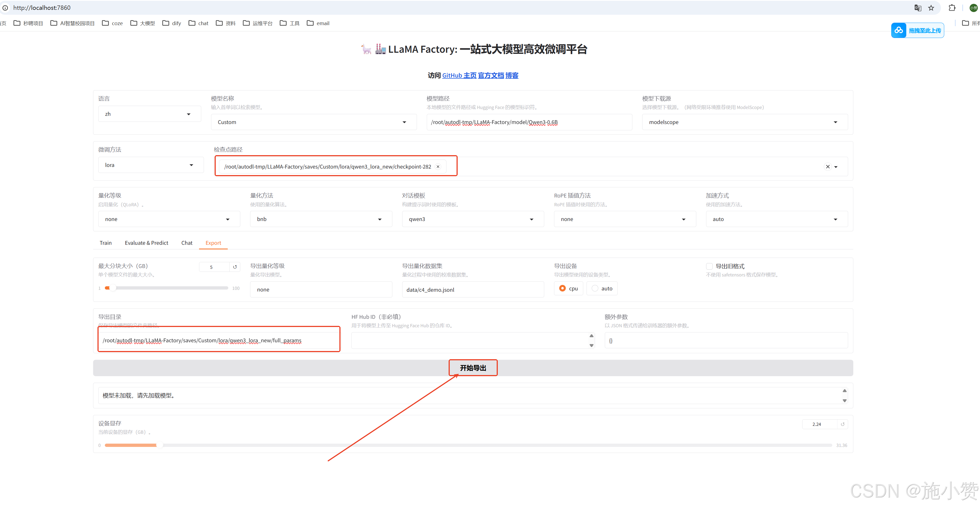Screen dimensions: 980x507
Task: Open the dify bookmark folder
Action: (x=172, y=23)
